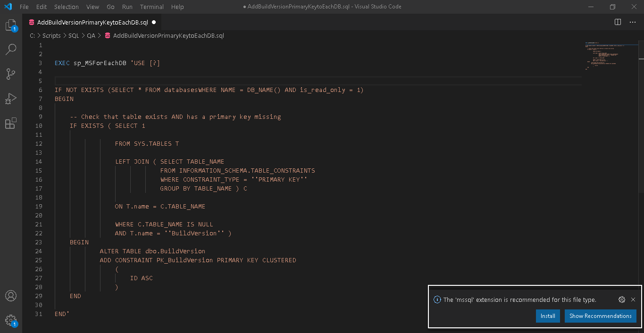644x333 pixels.
Task: Expand the Scripts folder breadcrumb
Action: click(51, 35)
